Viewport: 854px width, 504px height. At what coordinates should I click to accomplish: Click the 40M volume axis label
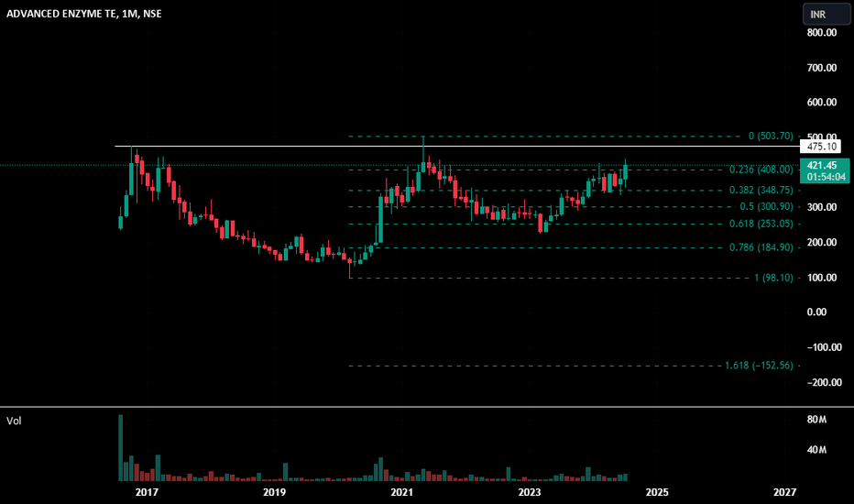click(816, 450)
